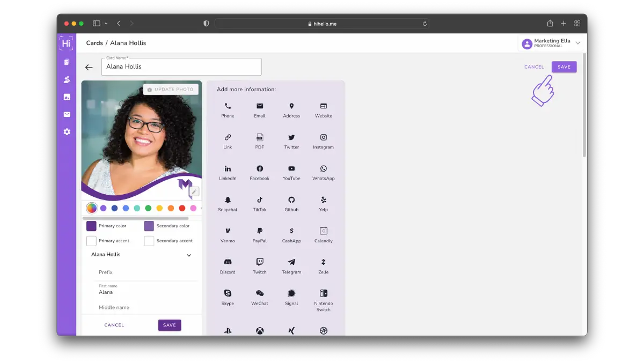The width and height of the screenshot is (644, 363).
Task: Add TikTok profile
Action: 260,204
